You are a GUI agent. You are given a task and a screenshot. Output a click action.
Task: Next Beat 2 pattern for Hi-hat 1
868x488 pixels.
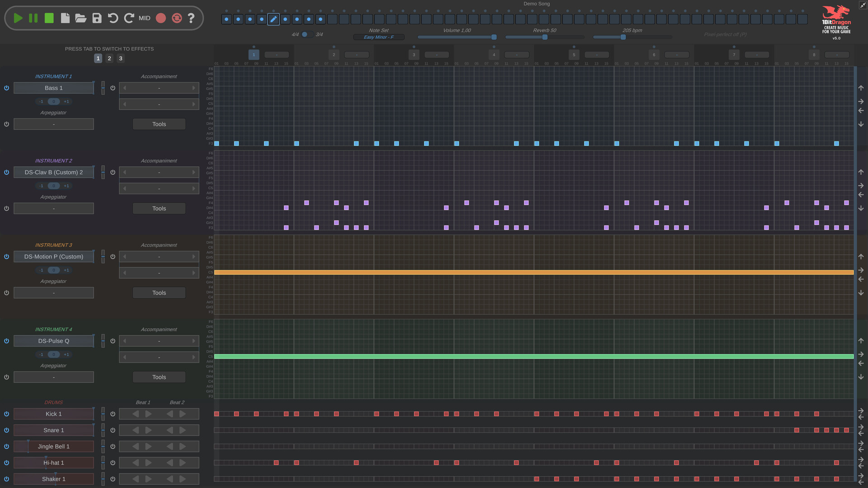182,463
